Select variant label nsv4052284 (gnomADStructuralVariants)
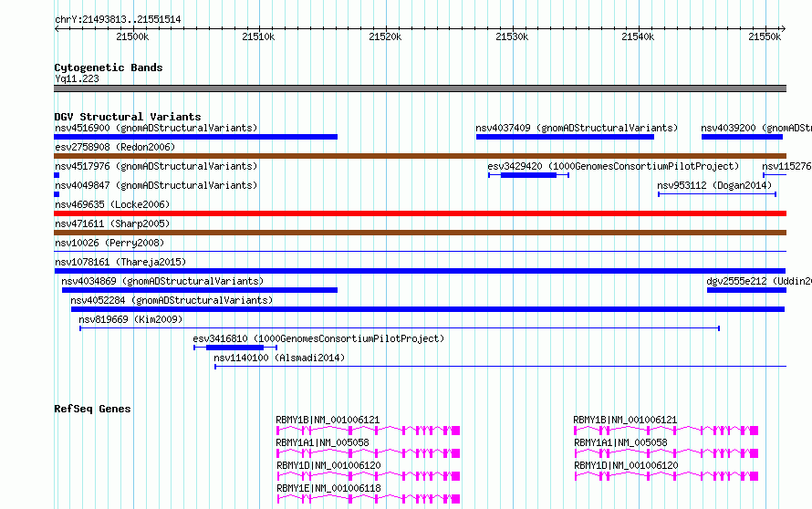This screenshot has height=509, width=812. click(172, 300)
